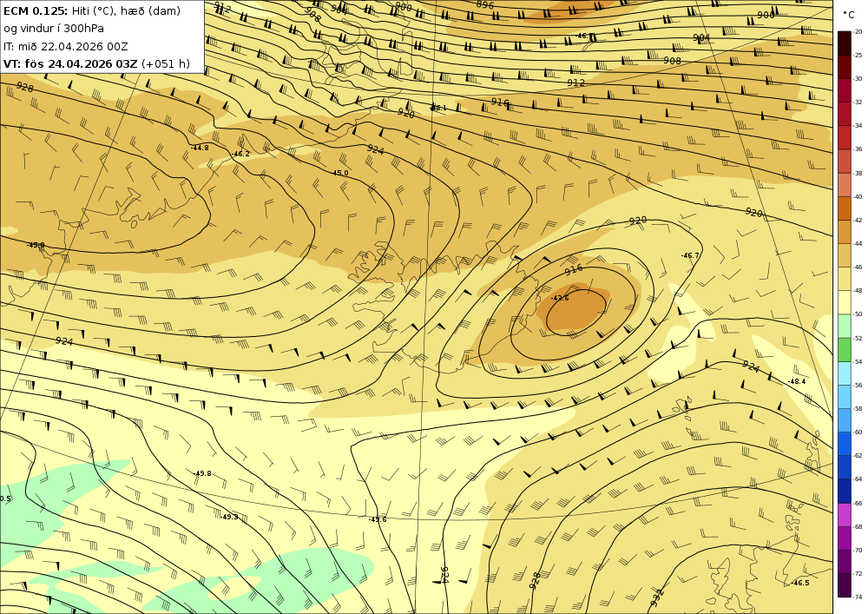Pick the pale yellow swatch between -48 and -50
This screenshot has height=614, width=868.
coord(845,302)
